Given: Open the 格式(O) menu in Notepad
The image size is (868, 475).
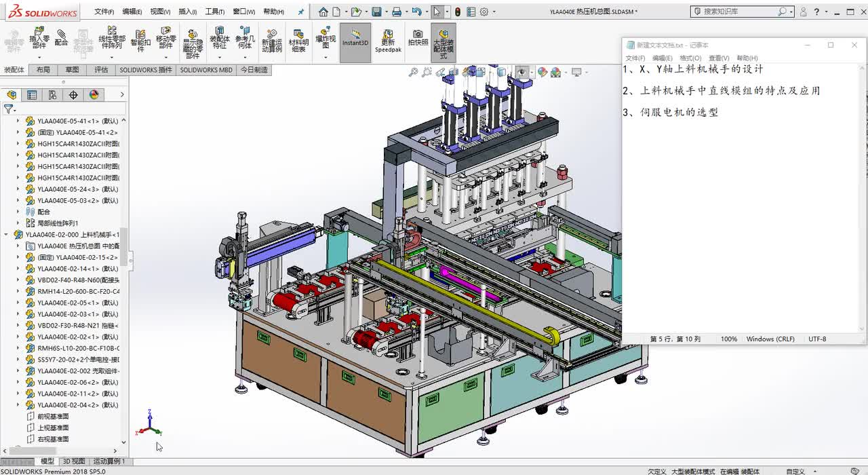Looking at the screenshot, I should point(690,58).
